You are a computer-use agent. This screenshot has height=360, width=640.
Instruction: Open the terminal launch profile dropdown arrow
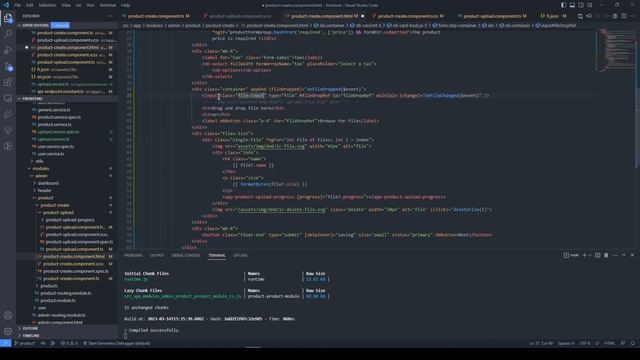tap(589, 255)
